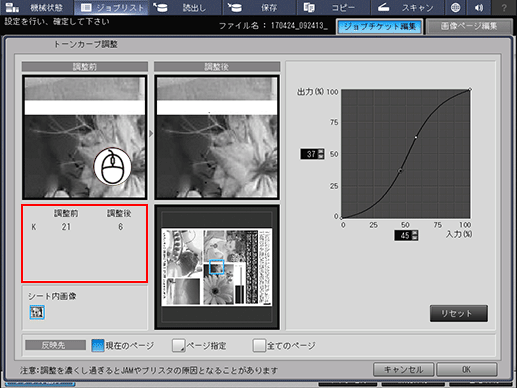The image size is (517, 388).
Task: Click the 調整前 before-adjustment preview image
Action: 85,137
